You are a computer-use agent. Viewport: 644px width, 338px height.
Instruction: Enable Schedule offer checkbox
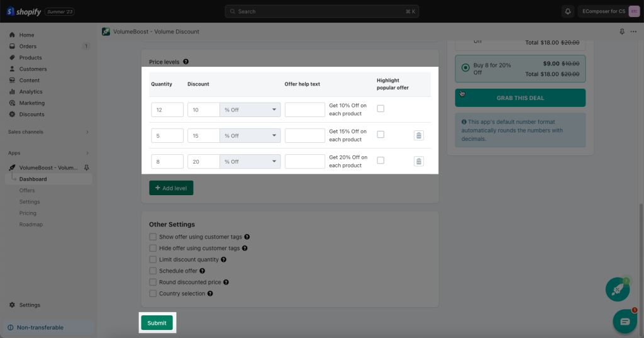(x=153, y=271)
